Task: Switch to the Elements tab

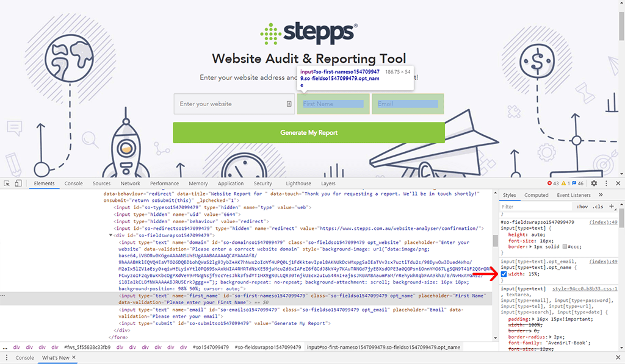Action: 44,183
